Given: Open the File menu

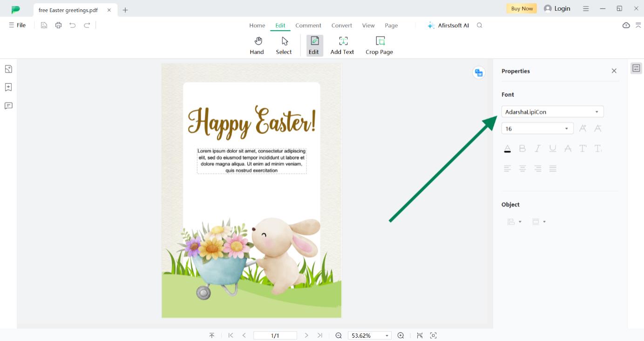Looking at the screenshot, I should (x=17, y=25).
